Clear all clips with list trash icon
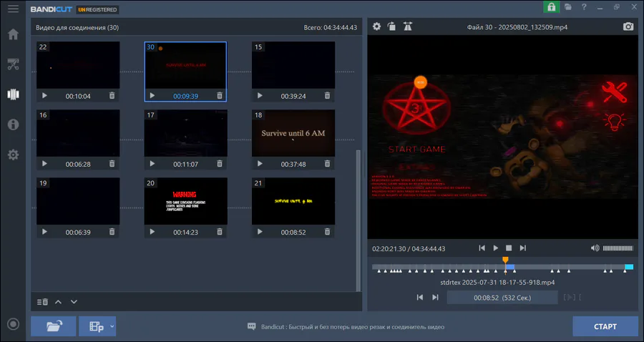Image resolution: width=644 pixels, height=342 pixels. point(42,302)
